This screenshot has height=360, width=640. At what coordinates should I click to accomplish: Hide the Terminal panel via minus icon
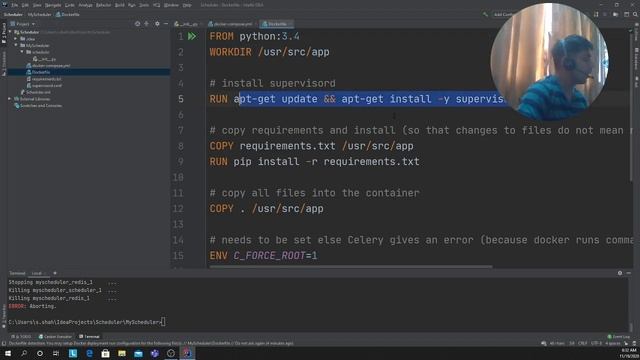pyautogui.click(x=629, y=273)
